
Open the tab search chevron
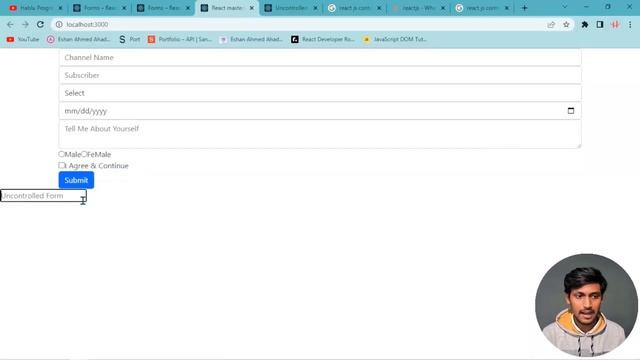(x=565, y=7)
